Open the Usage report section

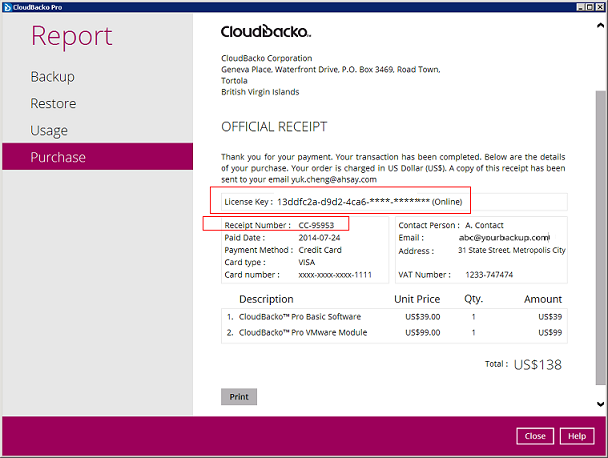49,130
